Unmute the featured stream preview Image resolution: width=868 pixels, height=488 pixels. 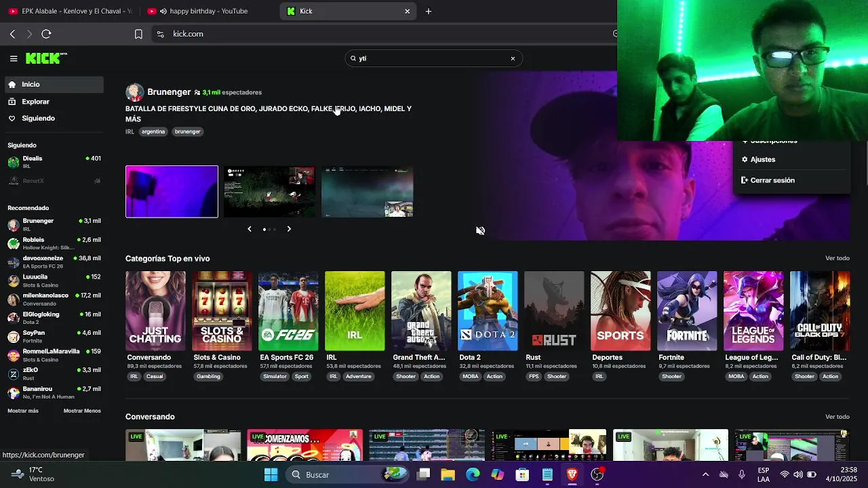click(x=480, y=230)
